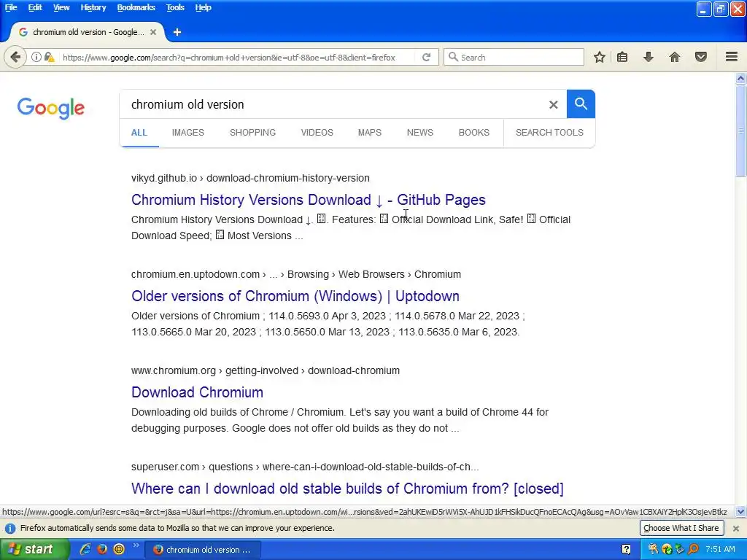Click the taskbar clock showing 7:51 AM
The image size is (747, 560).
720,549
